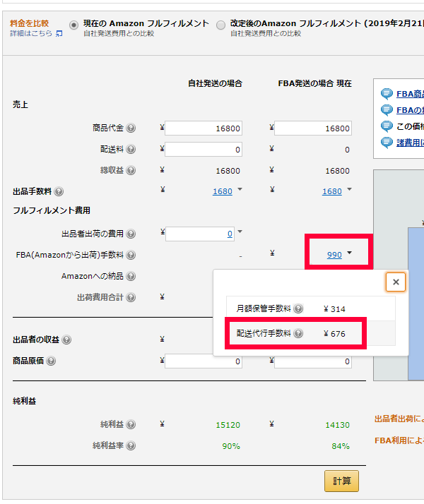Click the FBA発送 商品代金 input field
Screen dimensions: 424x504
313,128
